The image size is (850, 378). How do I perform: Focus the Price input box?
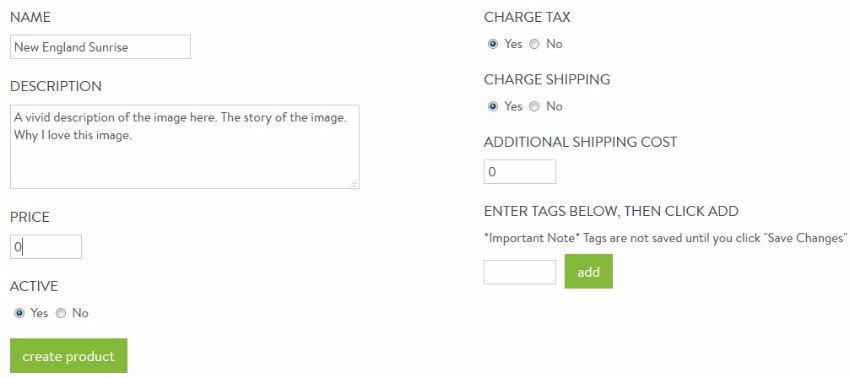[x=46, y=247]
